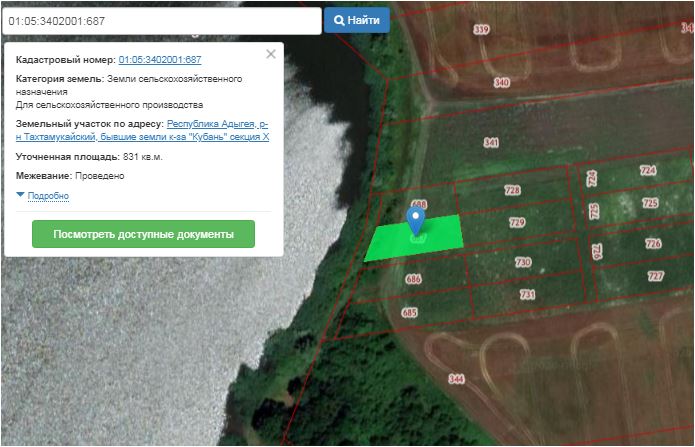Image resolution: width=695 pixels, height=447 pixels.
Task: Click the large parcel labeled 341
Action: point(490,143)
